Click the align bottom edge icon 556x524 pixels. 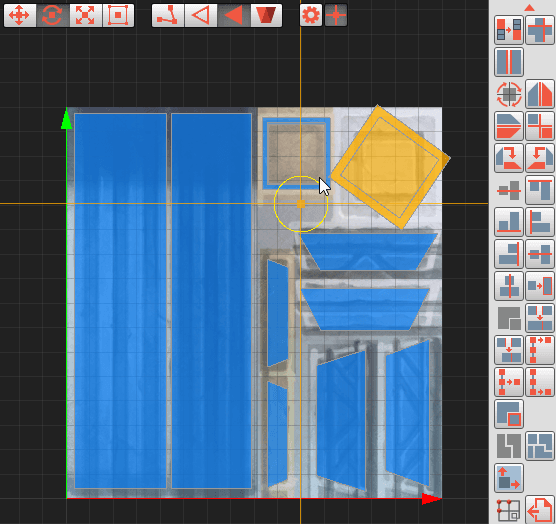click(509, 222)
